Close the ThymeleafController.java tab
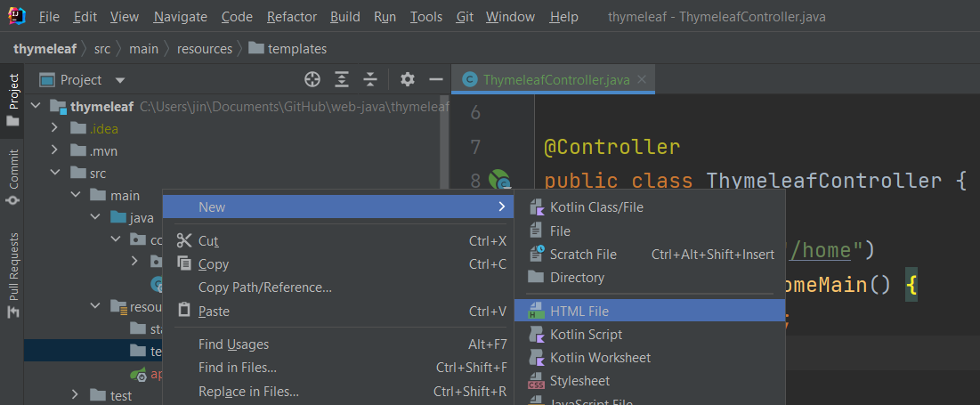The image size is (980, 405). coord(641,79)
